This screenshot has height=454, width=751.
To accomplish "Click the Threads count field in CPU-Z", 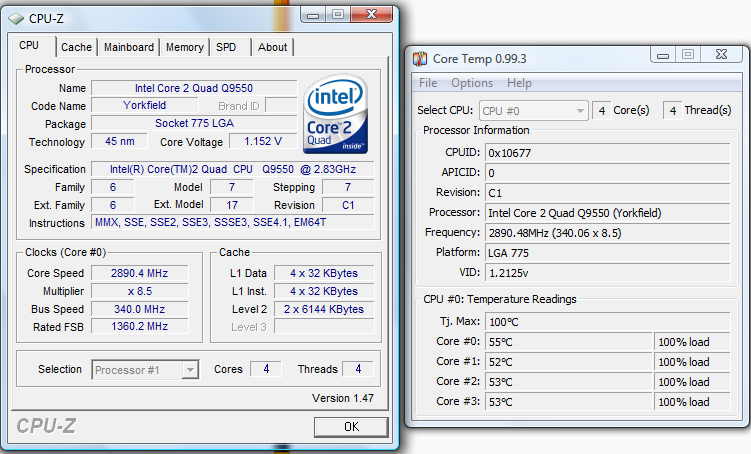I will pos(358,369).
